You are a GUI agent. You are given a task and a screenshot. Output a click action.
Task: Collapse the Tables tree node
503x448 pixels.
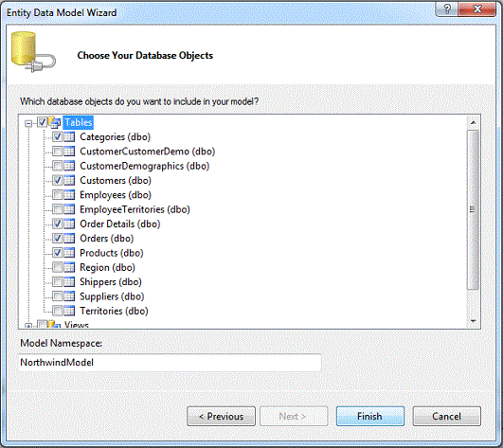28,123
